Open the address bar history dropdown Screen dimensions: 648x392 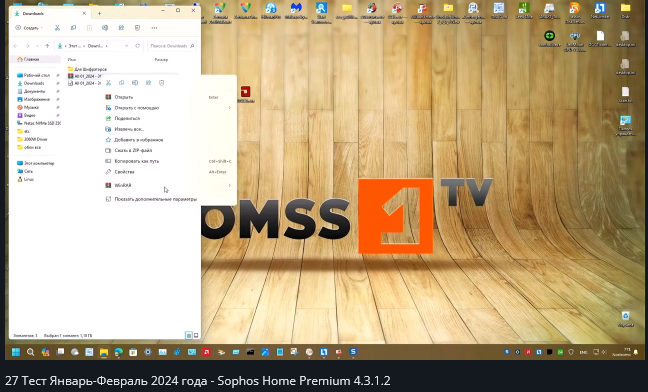pos(126,46)
